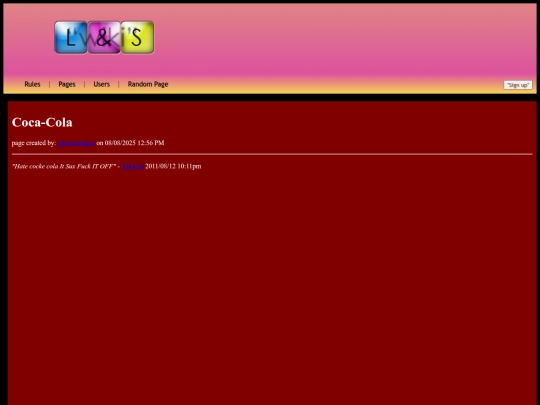Image resolution: width=540 pixels, height=405 pixels.
Task: Click the timestamp 2011/08/12 10:11pm
Action: (173, 166)
